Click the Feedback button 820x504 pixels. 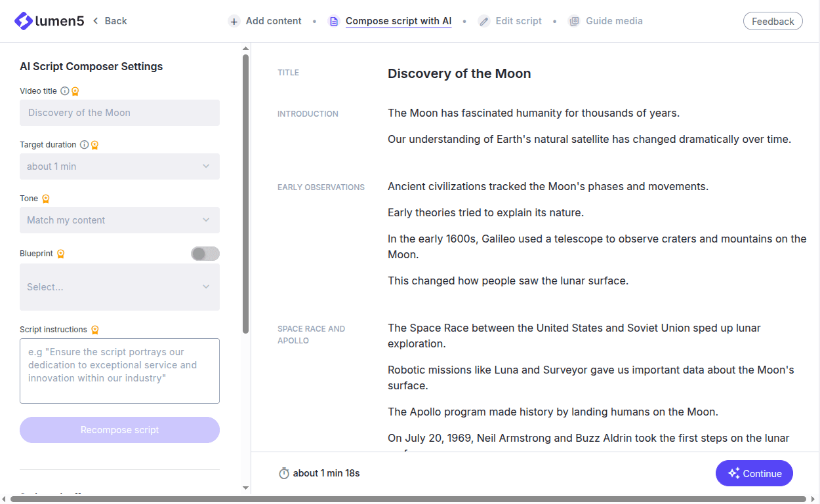[773, 22]
